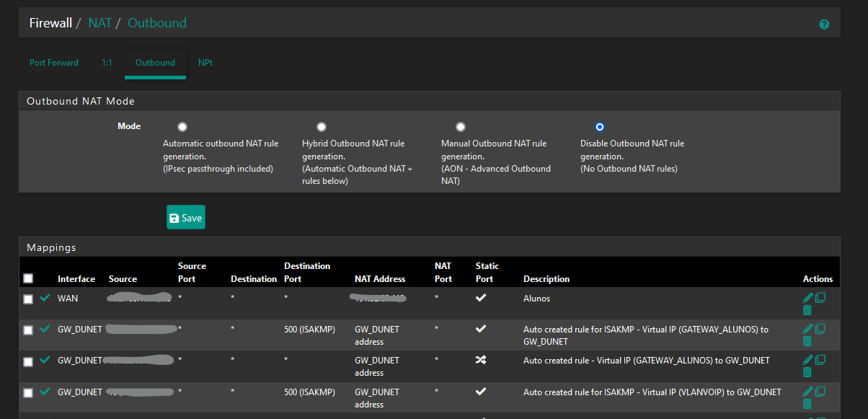
Task: Toggle enabled checkmark on ISAKMP GATEWAY_ALUNOS rule
Action: 45,329
